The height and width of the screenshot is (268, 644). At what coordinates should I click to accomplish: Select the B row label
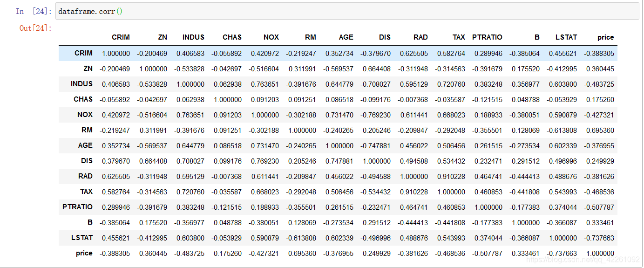tap(90, 222)
